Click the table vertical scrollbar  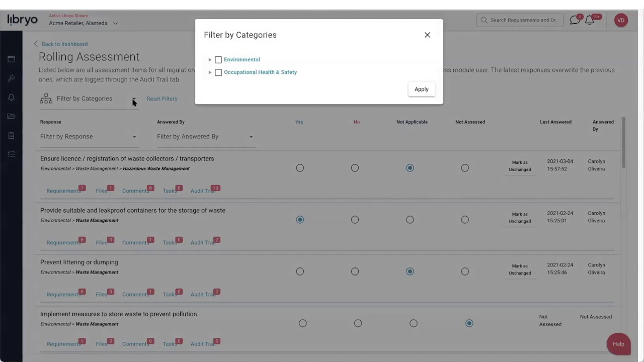pos(623,143)
